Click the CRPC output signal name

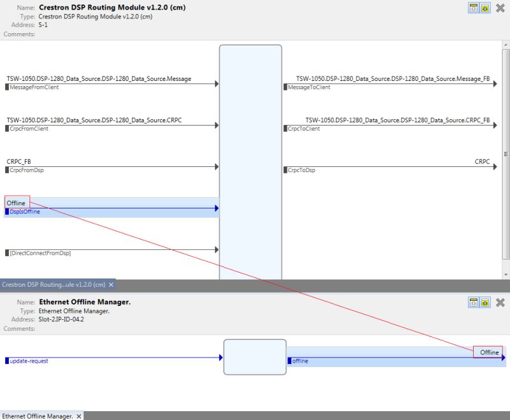coord(482,162)
